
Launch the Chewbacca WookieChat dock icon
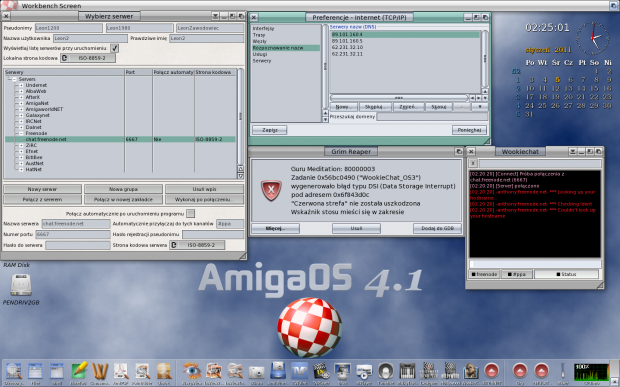pos(471,371)
